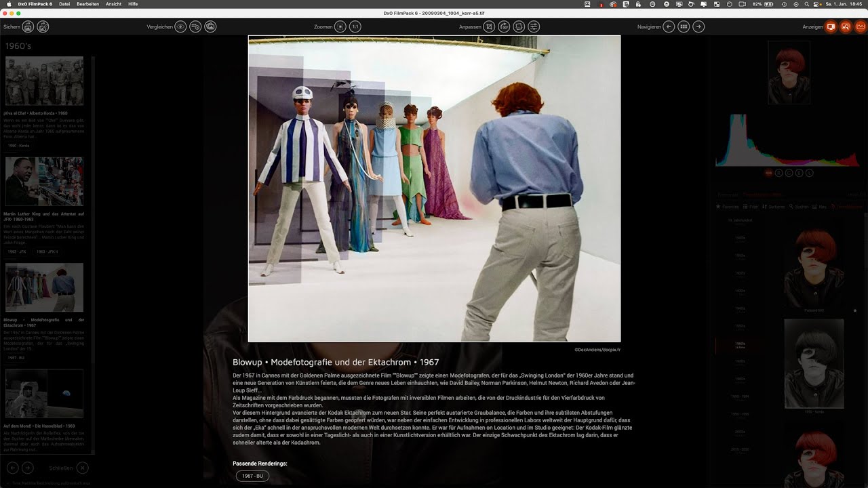Open the Datei menu
The width and height of the screenshot is (868, 488).
(64, 4)
